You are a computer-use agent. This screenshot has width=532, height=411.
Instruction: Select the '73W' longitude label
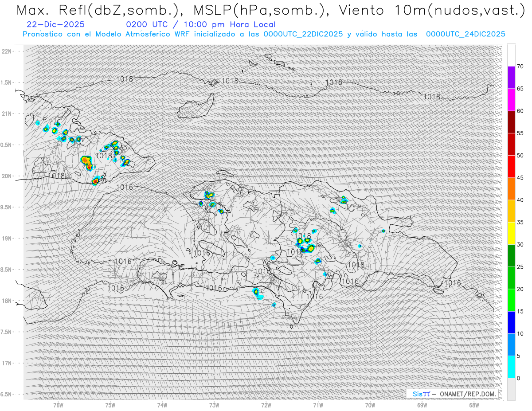[214, 405]
